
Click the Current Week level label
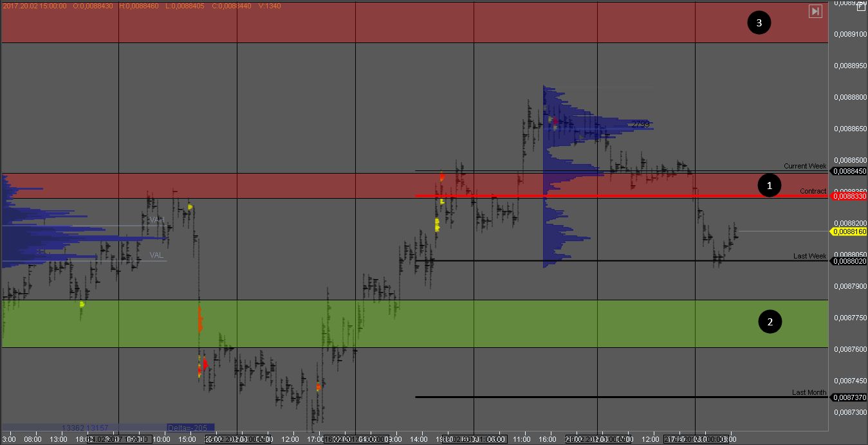(x=804, y=166)
